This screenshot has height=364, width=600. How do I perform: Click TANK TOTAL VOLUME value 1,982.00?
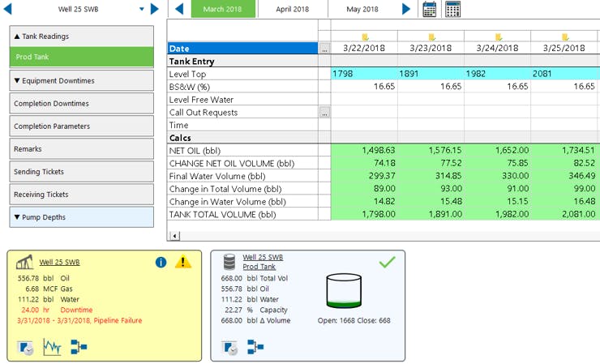(498, 214)
